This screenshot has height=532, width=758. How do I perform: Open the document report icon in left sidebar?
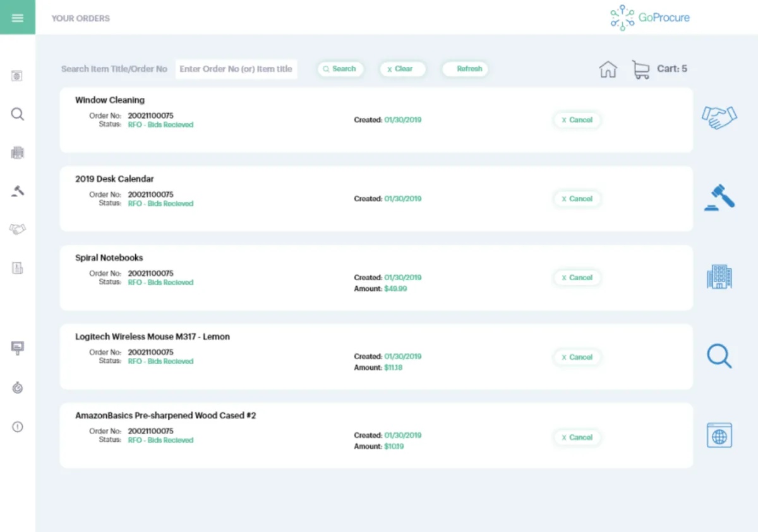coord(18,268)
